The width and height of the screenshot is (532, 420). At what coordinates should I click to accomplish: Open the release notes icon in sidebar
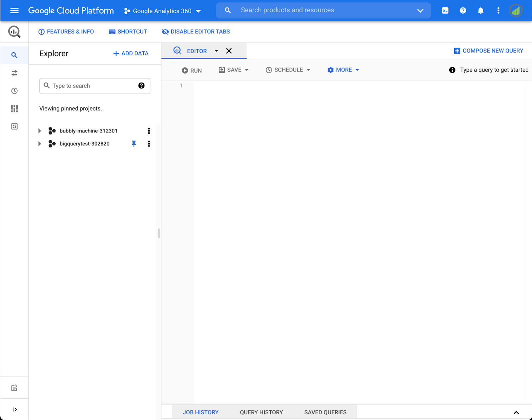pyautogui.click(x=14, y=388)
